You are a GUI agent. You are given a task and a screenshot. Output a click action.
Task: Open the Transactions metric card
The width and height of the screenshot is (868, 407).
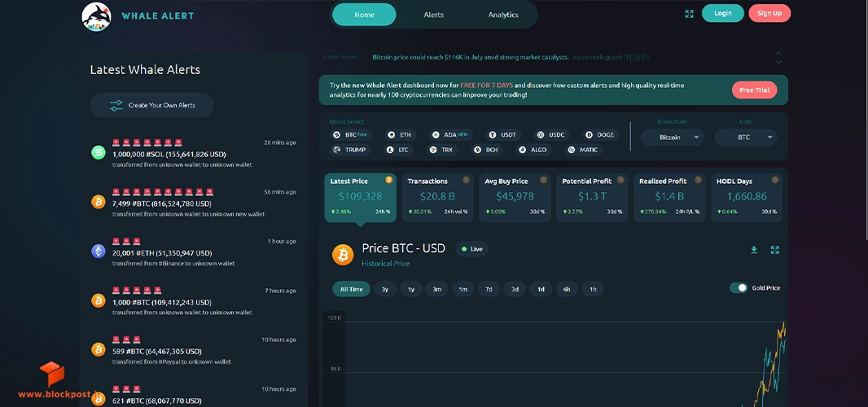[x=437, y=198]
